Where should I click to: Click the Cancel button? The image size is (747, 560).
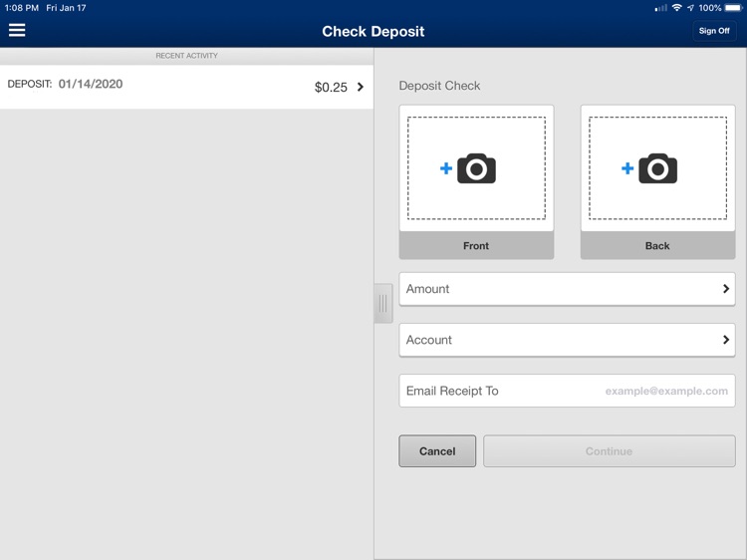tap(437, 450)
